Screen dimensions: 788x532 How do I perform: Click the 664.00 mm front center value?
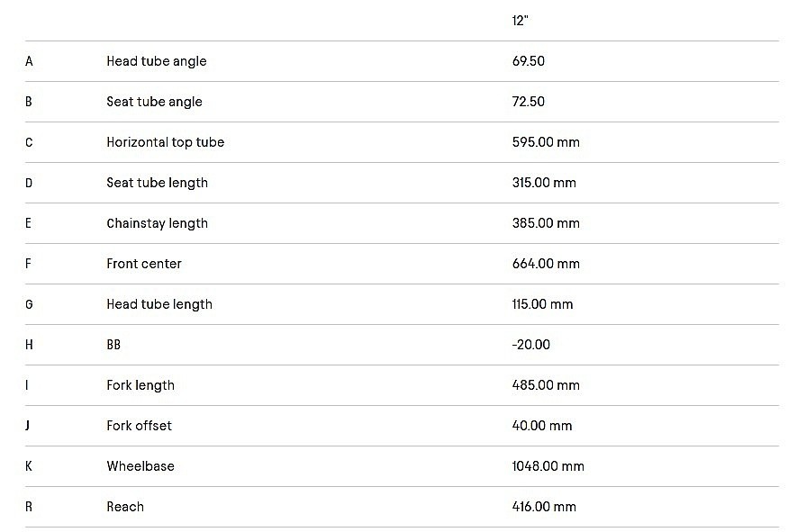pos(546,264)
